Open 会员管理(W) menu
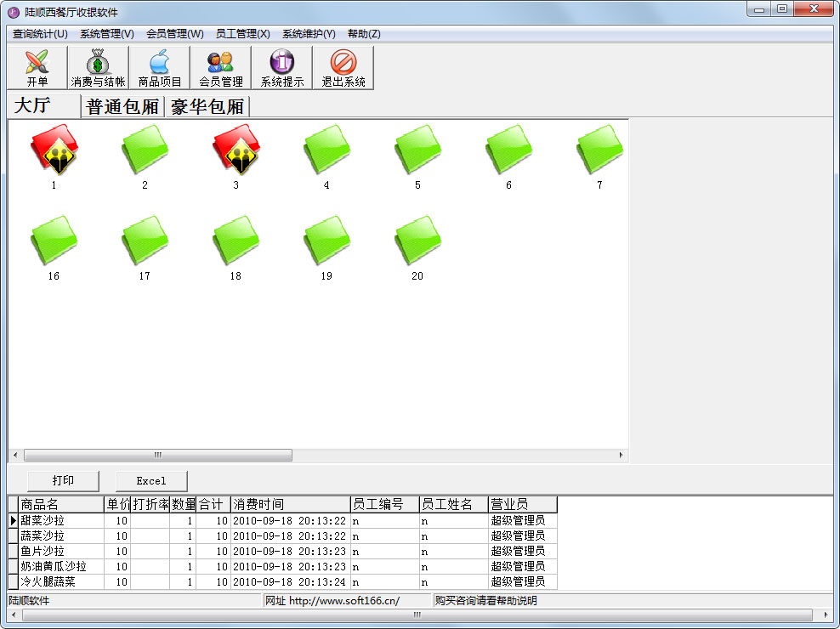 (174, 34)
